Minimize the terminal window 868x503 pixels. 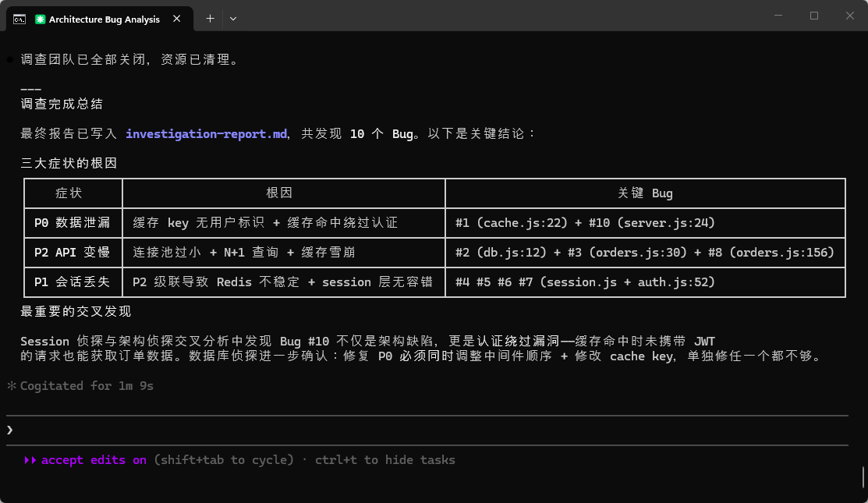(x=778, y=16)
